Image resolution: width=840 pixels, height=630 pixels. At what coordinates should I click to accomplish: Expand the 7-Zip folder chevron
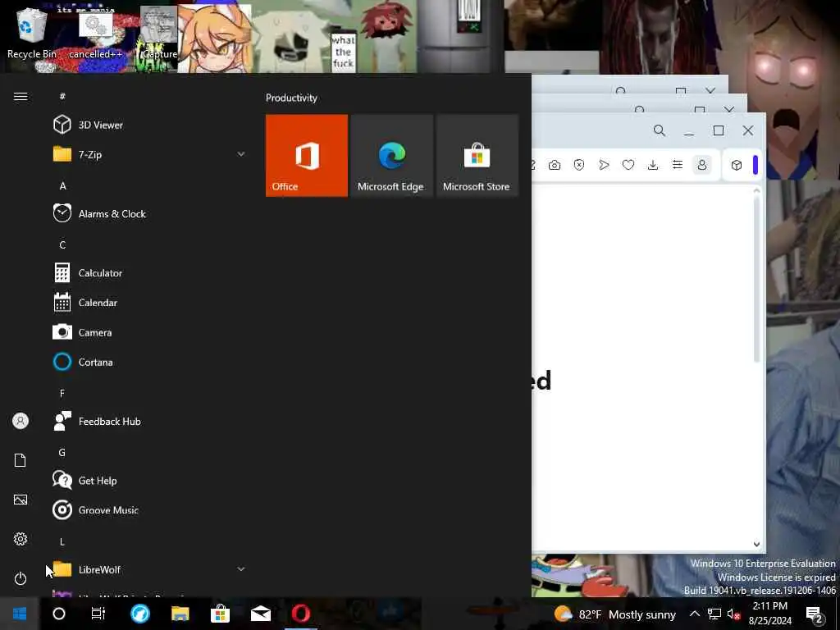tap(241, 154)
